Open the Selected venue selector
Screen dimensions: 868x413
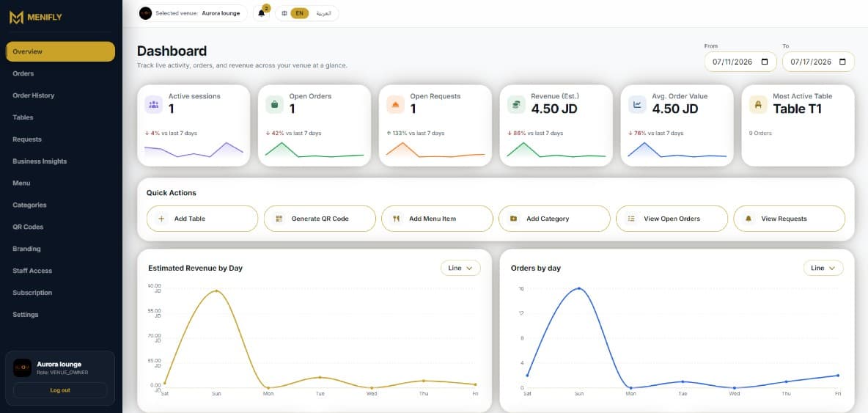(193, 13)
